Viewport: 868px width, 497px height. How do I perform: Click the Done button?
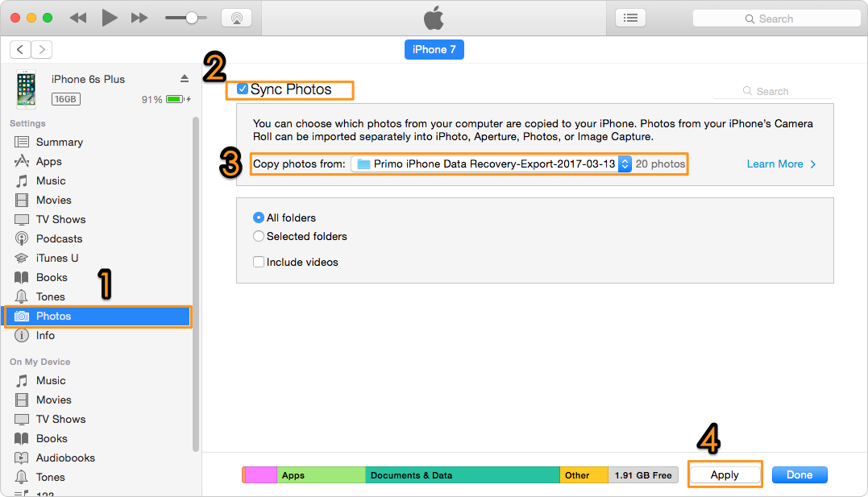pyautogui.click(x=799, y=475)
